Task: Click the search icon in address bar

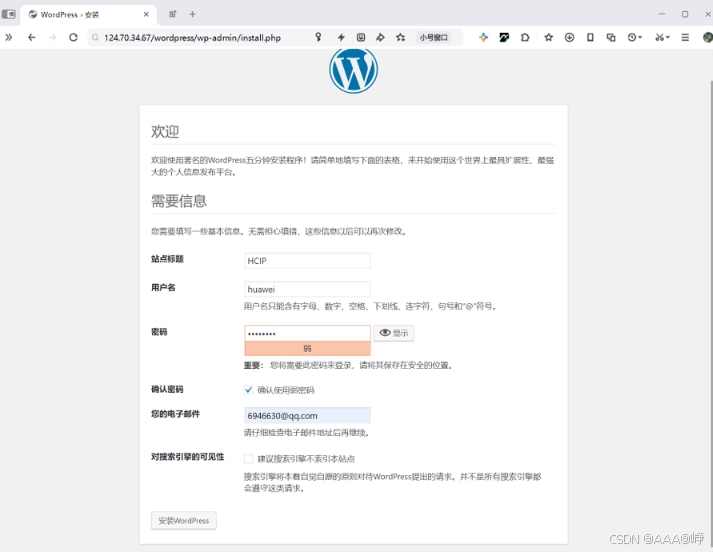Action: pos(95,38)
